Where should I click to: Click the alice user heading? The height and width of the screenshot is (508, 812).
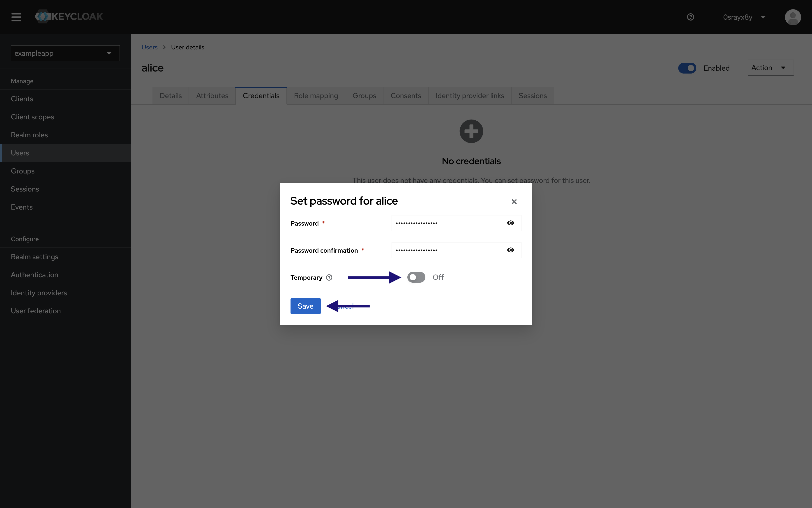pyautogui.click(x=152, y=68)
